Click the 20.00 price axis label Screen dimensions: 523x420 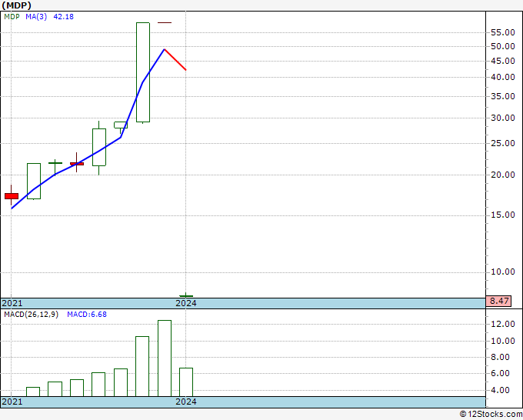[x=503, y=175]
